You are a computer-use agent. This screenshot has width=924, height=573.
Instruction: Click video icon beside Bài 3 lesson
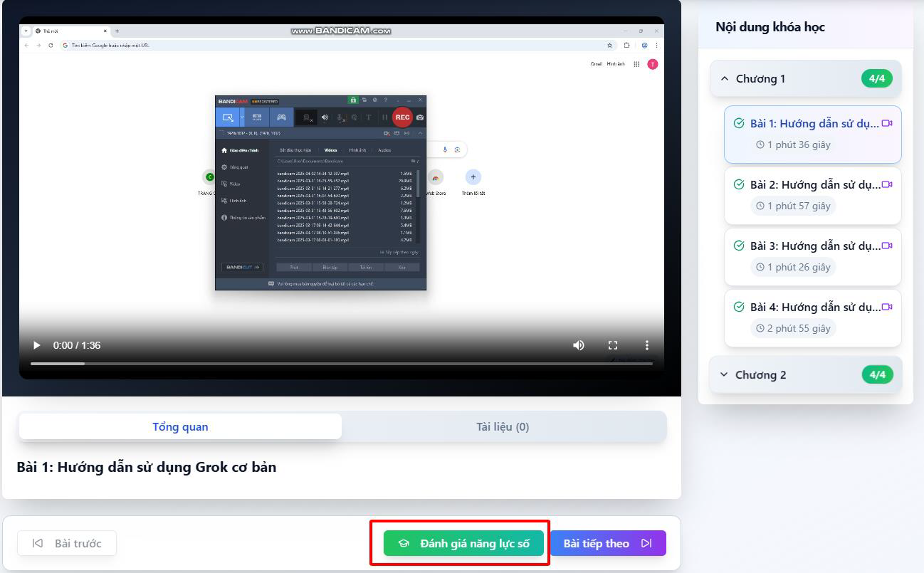(x=887, y=246)
